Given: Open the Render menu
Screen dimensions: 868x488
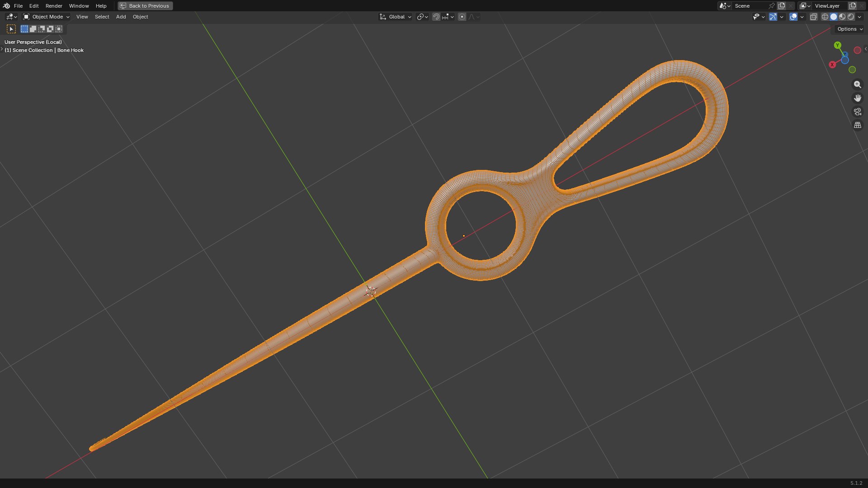Looking at the screenshot, I should pyautogui.click(x=54, y=6).
